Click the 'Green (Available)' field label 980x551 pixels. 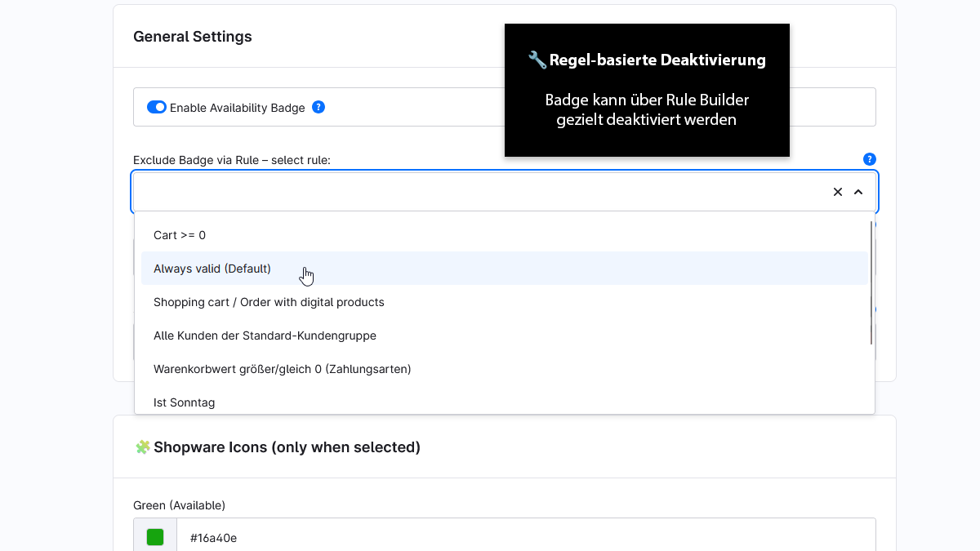click(x=180, y=505)
